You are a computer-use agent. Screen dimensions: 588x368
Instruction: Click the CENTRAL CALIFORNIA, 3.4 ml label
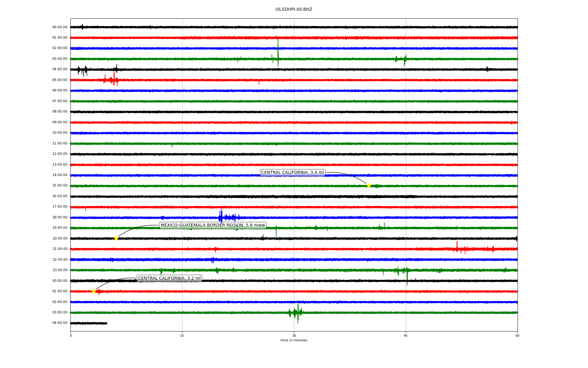pyautogui.click(x=292, y=173)
